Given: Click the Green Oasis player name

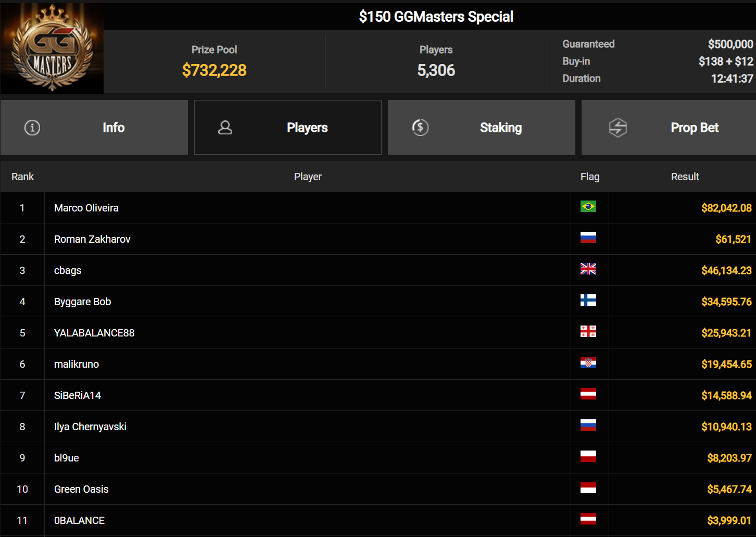Looking at the screenshot, I should coord(81,489).
